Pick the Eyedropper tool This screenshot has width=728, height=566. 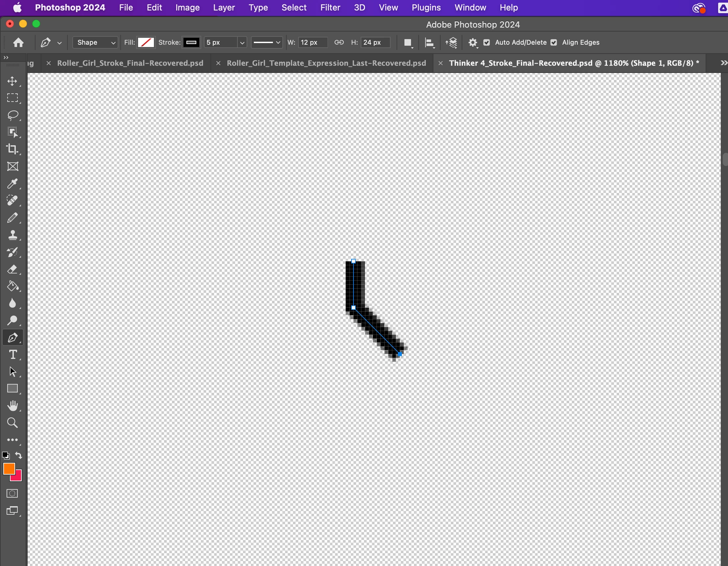(12, 183)
